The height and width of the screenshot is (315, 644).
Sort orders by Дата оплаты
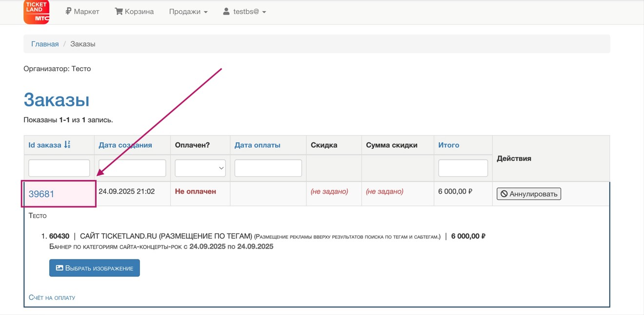(x=257, y=145)
